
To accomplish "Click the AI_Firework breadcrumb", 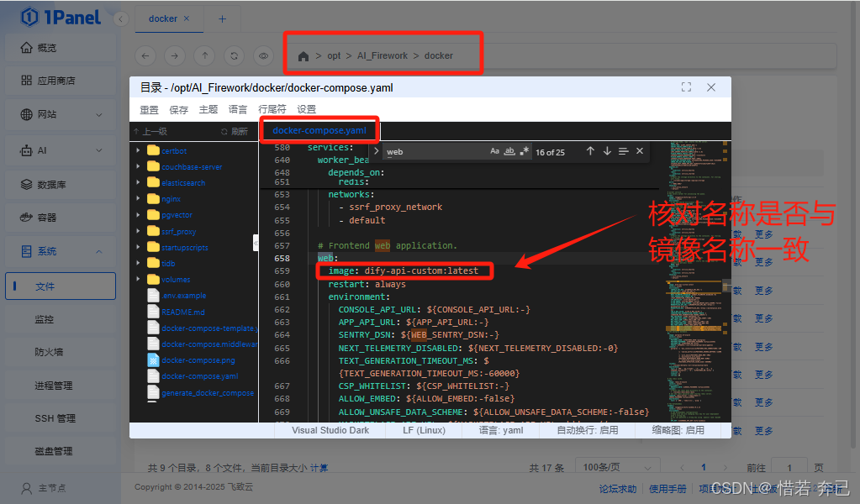I will point(383,56).
